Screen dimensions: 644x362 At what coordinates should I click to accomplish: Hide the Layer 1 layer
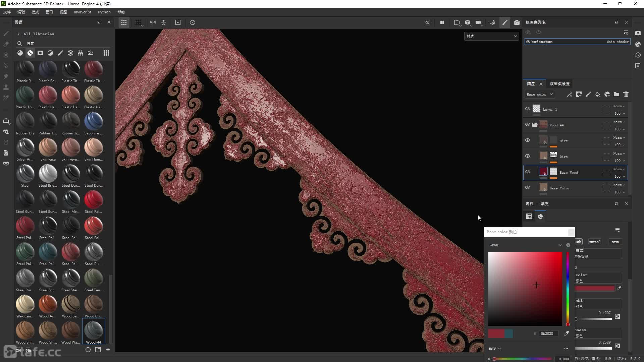528,109
